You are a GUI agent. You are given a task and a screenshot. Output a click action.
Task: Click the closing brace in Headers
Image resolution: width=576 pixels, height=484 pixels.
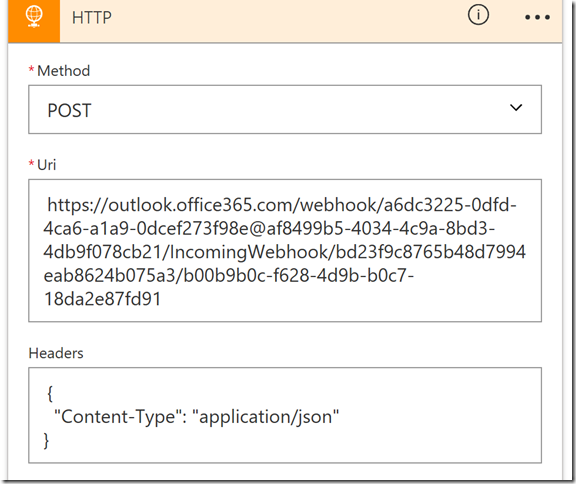click(x=46, y=440)
